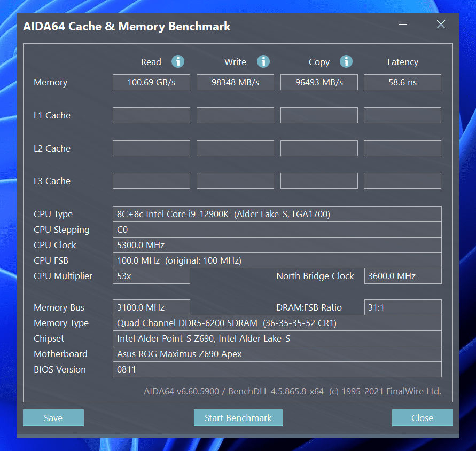This screenshot has width=476, height=451.
Task: Click the CPU Stepping label
Action: [x=61, y=230]
